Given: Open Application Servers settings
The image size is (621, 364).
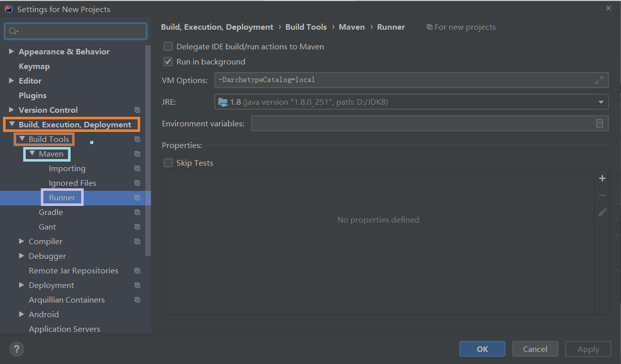Looking at the screenshot, I should [x=65, y=329].
